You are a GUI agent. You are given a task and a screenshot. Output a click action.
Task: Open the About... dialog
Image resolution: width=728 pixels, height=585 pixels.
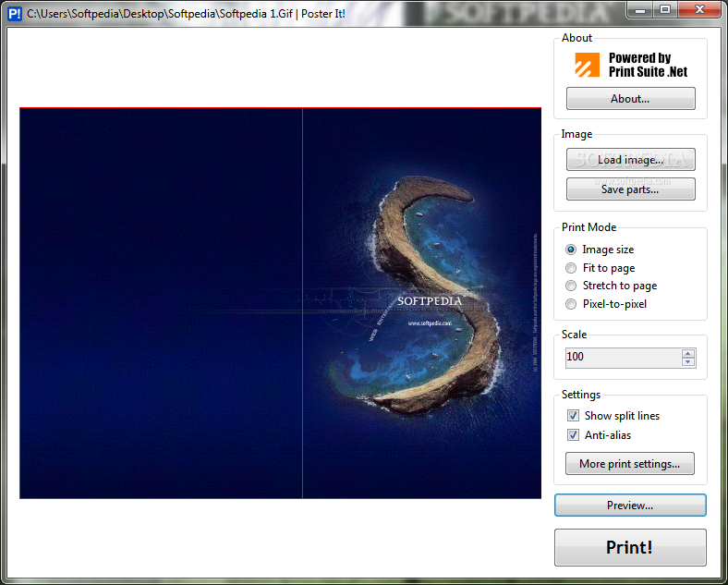pyautogui.click(x=630, y=99)
